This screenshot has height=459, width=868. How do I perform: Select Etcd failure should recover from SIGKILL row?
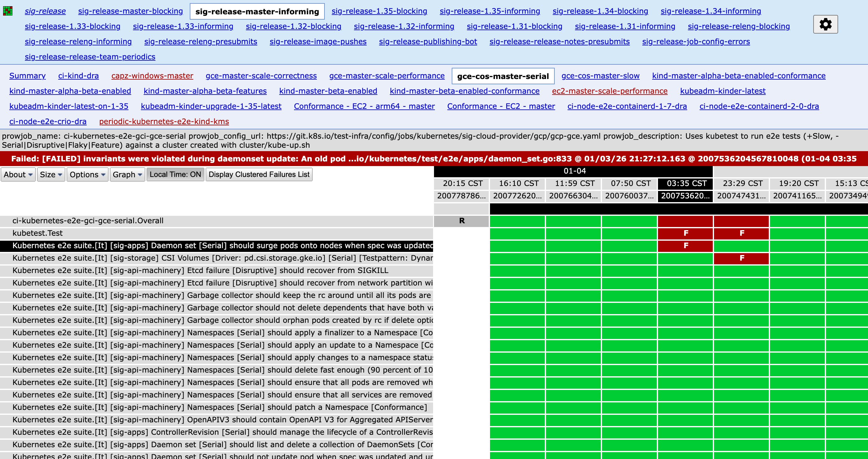(200, 271)
